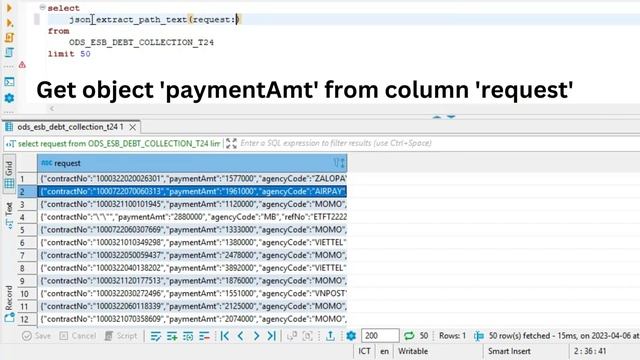Click the icon beside 50 row(s) fetched message
The image size is (640, 360).
pos(479,336)
